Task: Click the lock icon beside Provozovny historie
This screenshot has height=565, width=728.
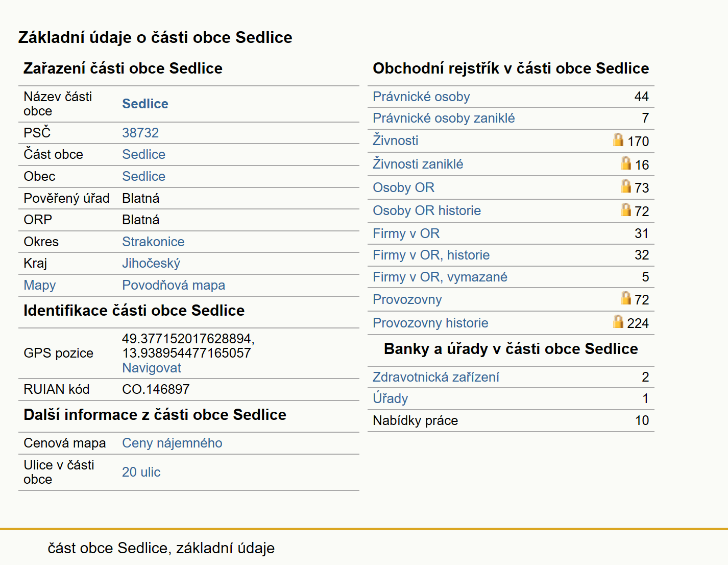Action: (x=618, y=321)
